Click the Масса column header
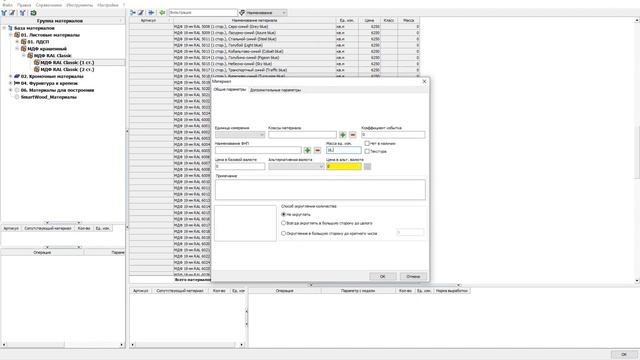This screenshot has width=640, height=360. (408, 20)
